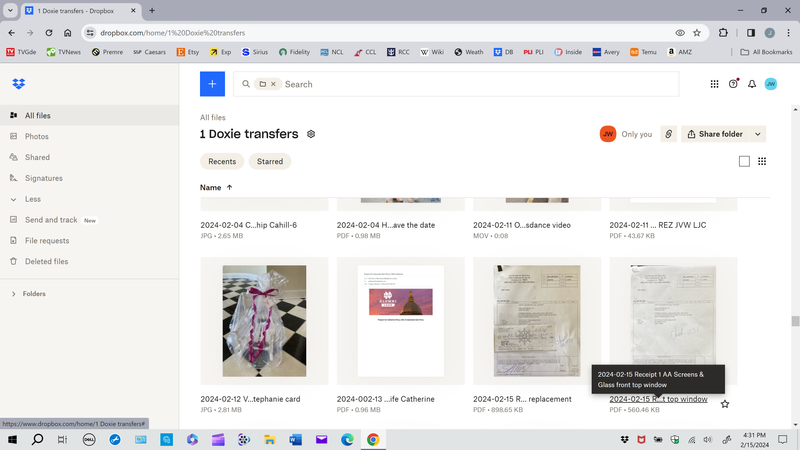Open file 2024-02-04 C...hip Cahill-6
Image resolution: width=800 pixels, height=450 pixels.
[x=248, y=225]
